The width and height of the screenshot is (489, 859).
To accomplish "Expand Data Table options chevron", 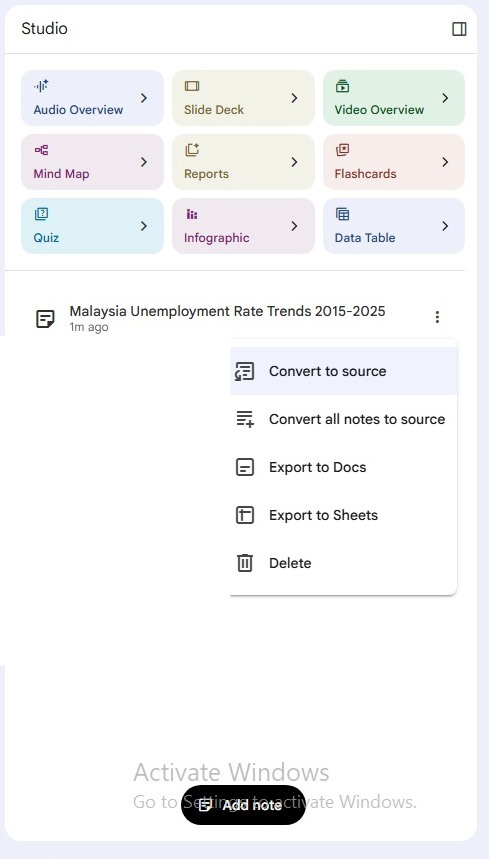I will [445, 226].
